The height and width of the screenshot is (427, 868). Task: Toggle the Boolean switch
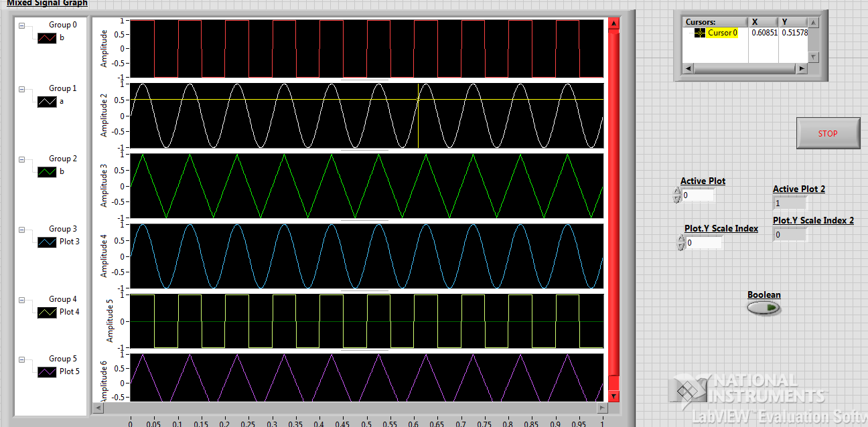coord(764,308)
